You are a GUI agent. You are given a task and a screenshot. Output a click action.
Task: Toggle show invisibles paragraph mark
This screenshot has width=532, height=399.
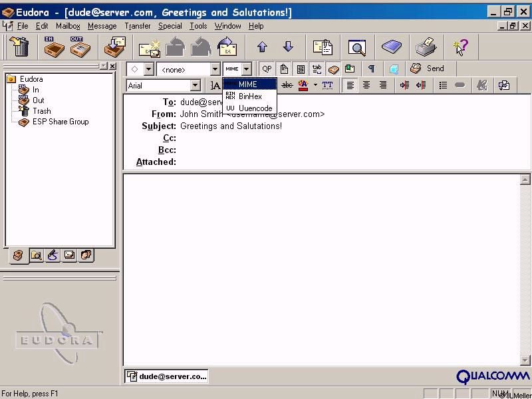371,69
